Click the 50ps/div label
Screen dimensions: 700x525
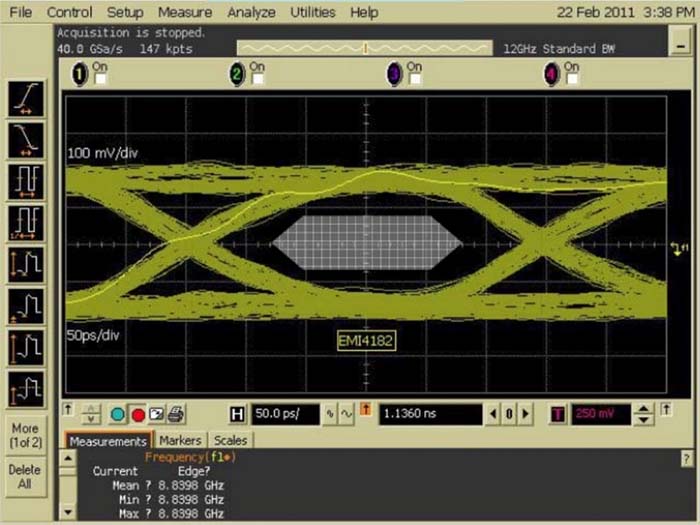(x=93, y=335)
